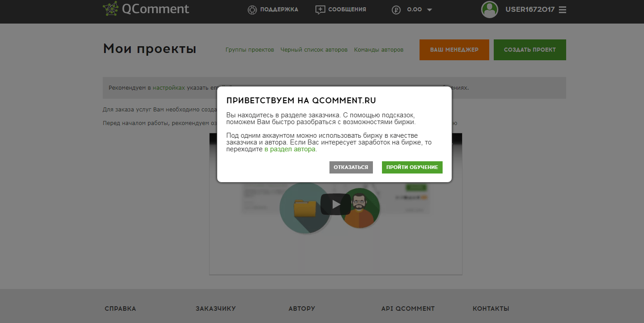Open Команды авторов link
This screenshot has width=644, height=323.
pyautogui.click(x=379, y=50)
